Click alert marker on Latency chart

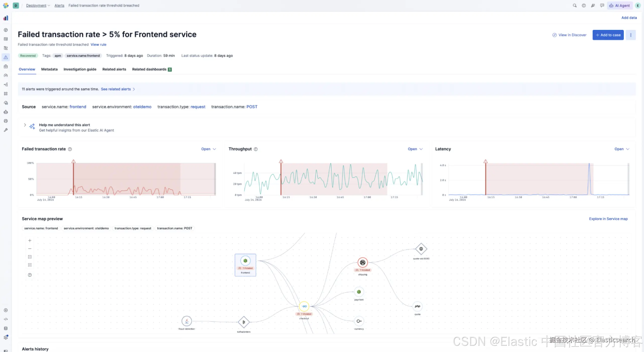tap(485, 161)
